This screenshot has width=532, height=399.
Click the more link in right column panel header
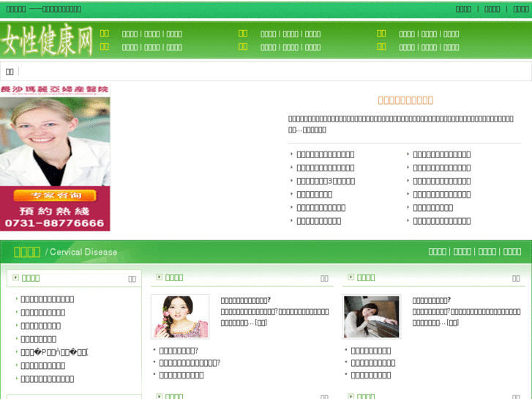pyautogui.click(x=516, y=278)
